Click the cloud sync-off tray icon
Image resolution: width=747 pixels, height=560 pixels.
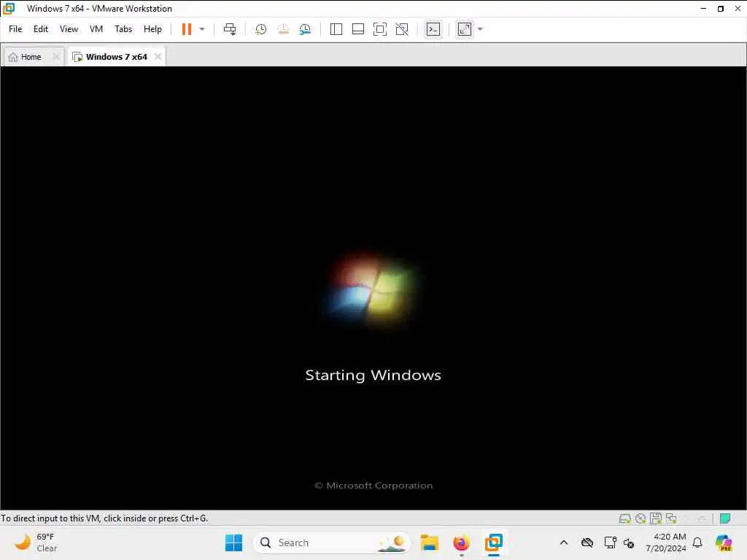[x=587, y=542]
